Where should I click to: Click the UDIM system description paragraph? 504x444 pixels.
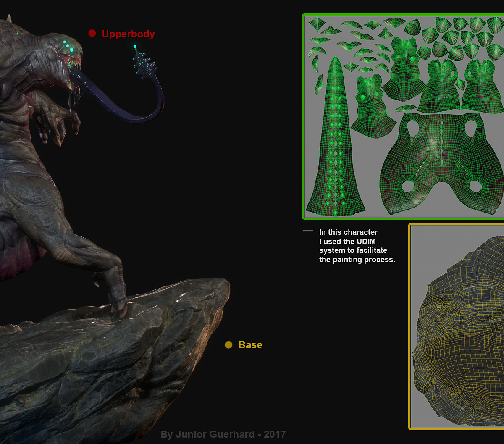(x=357, y=246)
